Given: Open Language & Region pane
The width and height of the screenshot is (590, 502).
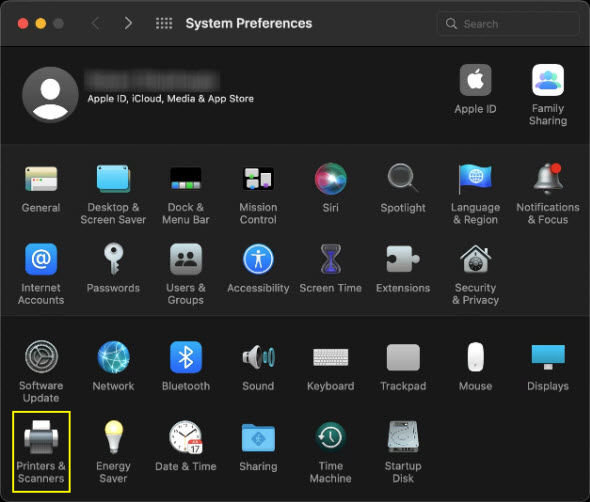Looking at the screenshot, I should [475, 194].
